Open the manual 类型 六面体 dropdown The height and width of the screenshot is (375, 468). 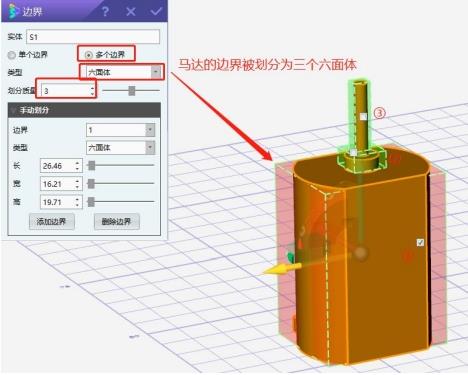tap(120, 147)
